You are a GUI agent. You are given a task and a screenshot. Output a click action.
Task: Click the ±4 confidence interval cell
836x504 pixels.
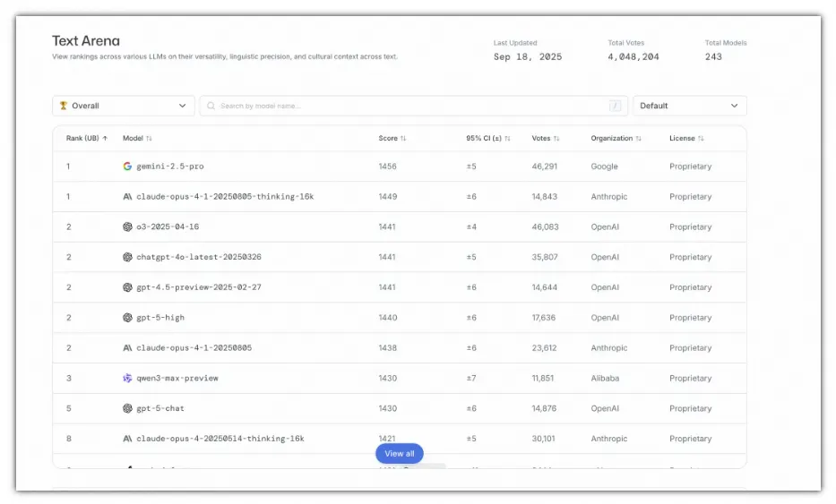point(471,227)
